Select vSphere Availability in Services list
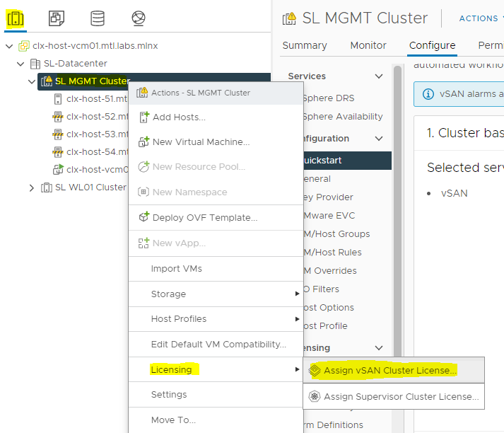Image resolution: width=504 pixels, height=433 pixels. pyautogui.click(x=343, y=117)
